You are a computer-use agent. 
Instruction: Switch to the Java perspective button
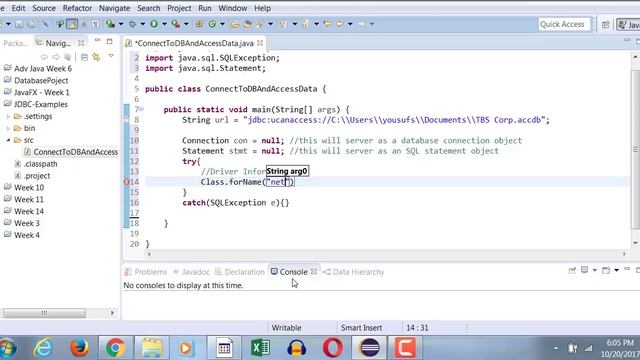click(629, 25)
